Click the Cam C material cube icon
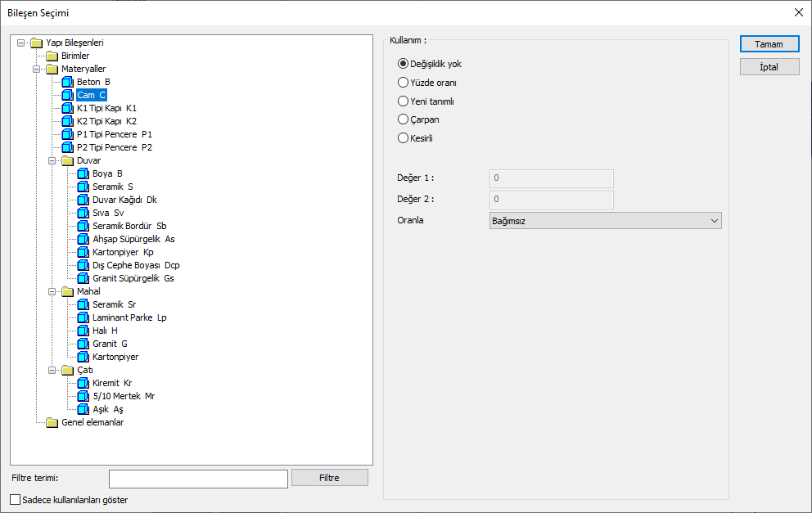The height and width of the screenshot is (513, 812). pos(67,95)
